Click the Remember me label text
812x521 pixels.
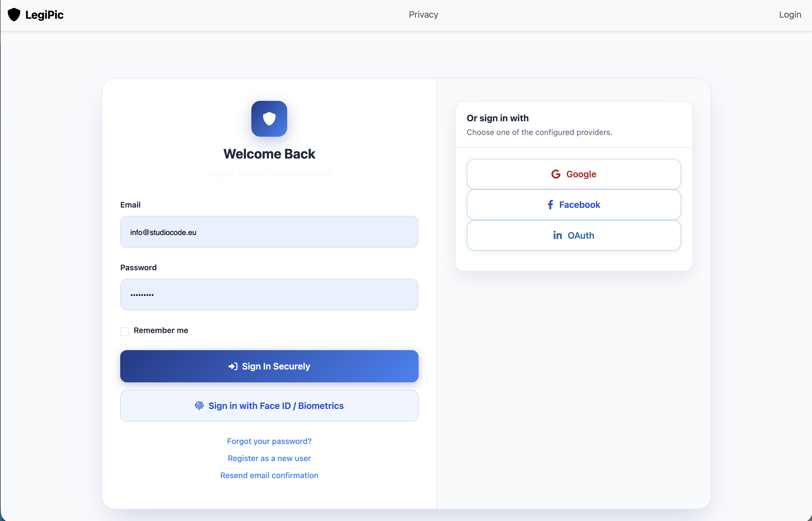[161, 330]
